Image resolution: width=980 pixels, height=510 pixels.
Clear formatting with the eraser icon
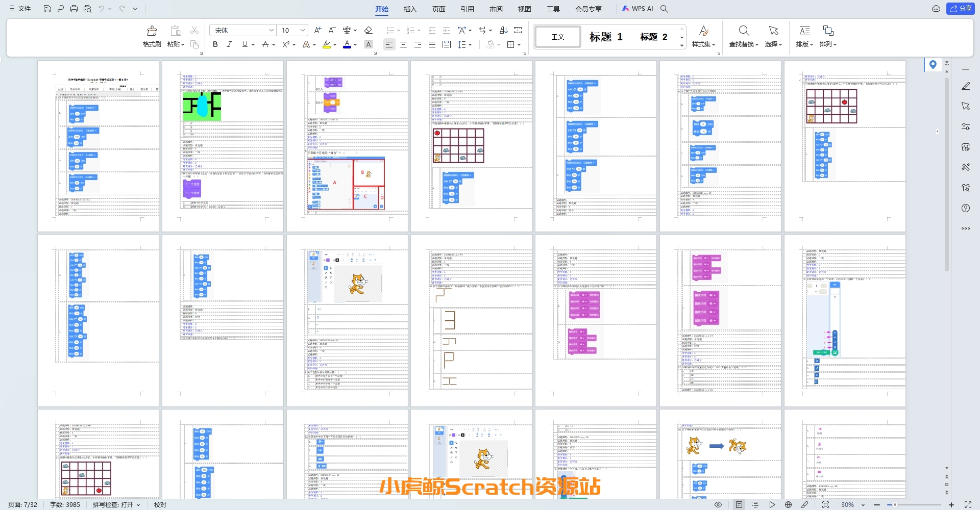[x=368, y=30]
